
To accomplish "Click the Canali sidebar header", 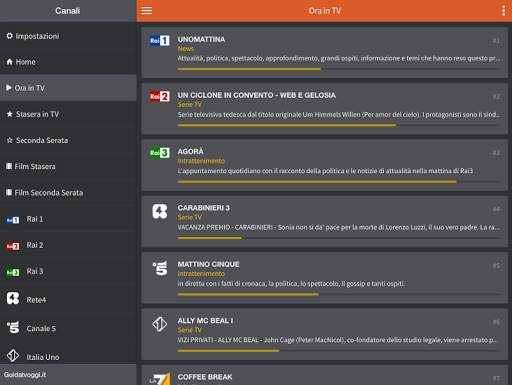I will (x=67, y=11).
